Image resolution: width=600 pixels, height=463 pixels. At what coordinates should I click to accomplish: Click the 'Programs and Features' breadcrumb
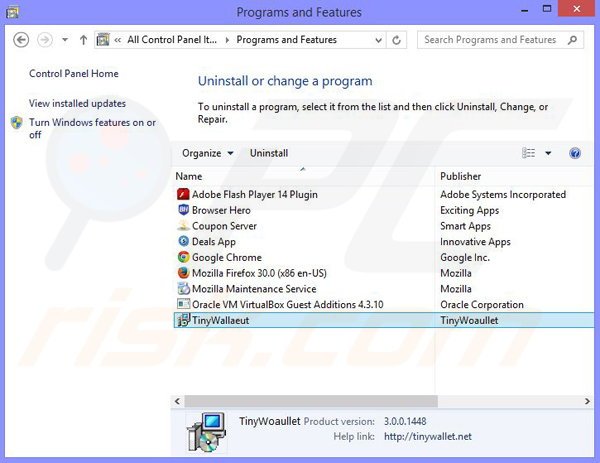(x=286, y=40)
